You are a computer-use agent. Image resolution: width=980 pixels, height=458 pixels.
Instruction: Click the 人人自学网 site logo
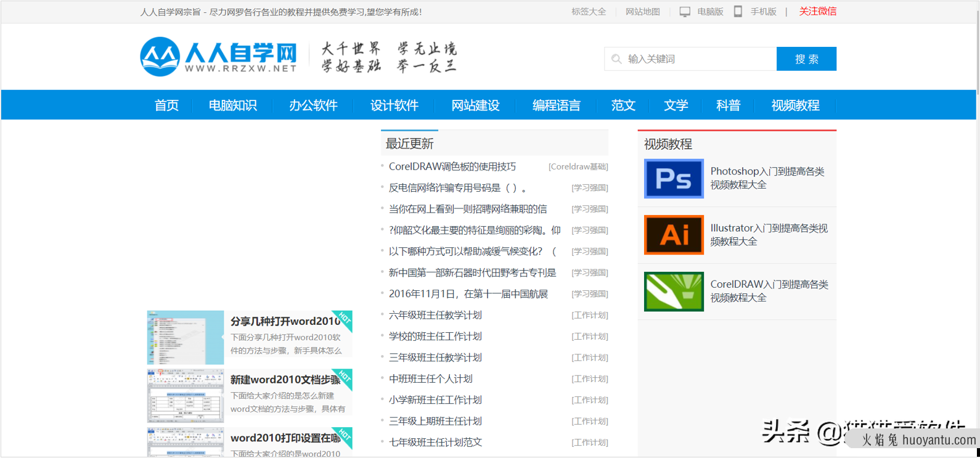(x=219, y=57)
